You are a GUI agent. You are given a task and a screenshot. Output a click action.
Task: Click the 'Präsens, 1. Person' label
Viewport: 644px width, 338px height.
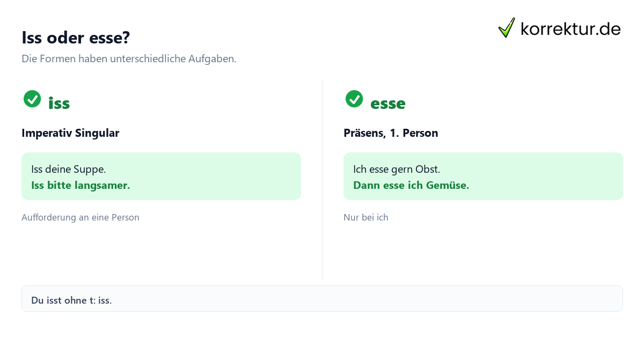[x=391, y=133]
